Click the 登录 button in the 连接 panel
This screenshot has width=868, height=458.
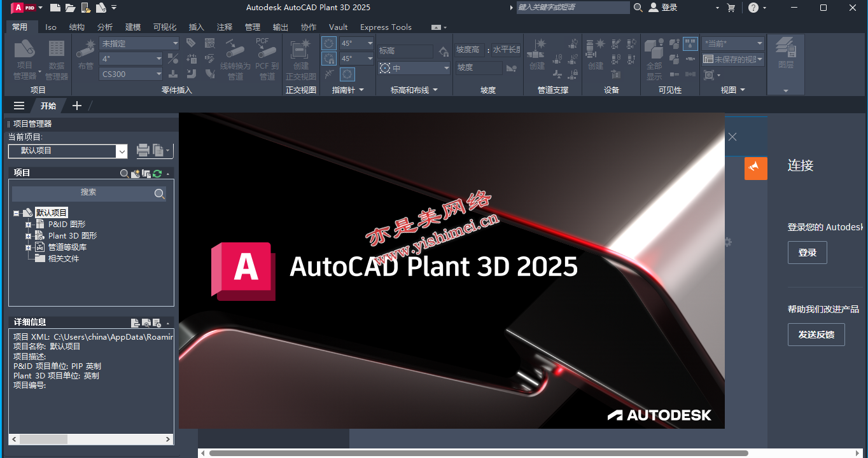(808, 253)
